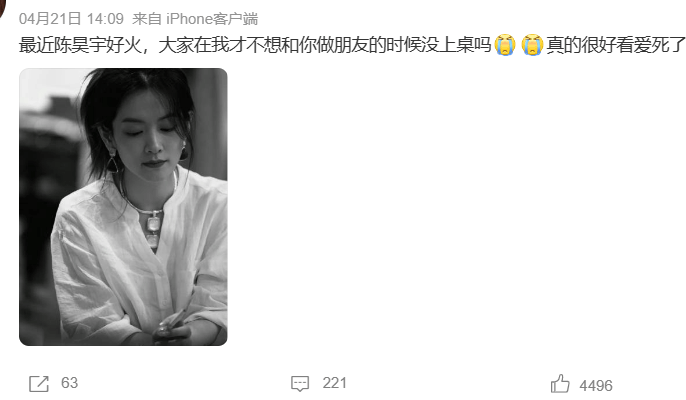This screenshot has width=686, height=400.
Task: Click the 来自 label before iPhone客户端
Action: [x=147, y=19]
